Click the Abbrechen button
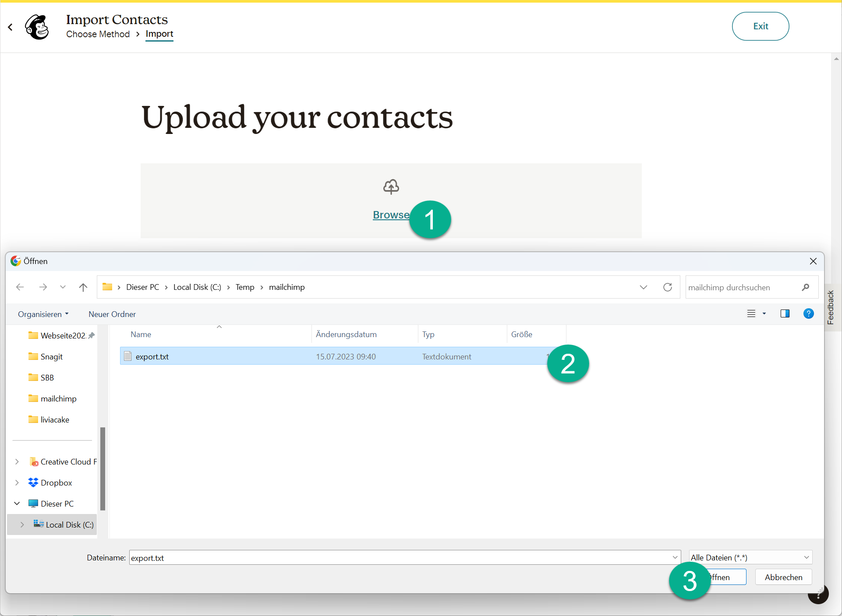842x616 pixels. 783,577
